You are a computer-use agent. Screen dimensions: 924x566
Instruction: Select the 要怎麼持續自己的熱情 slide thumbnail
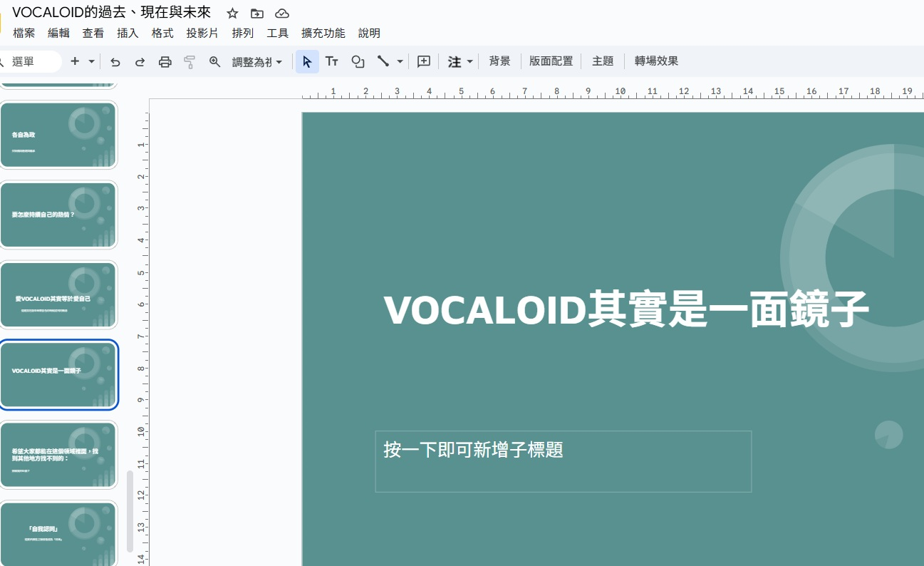click(58, 215)
